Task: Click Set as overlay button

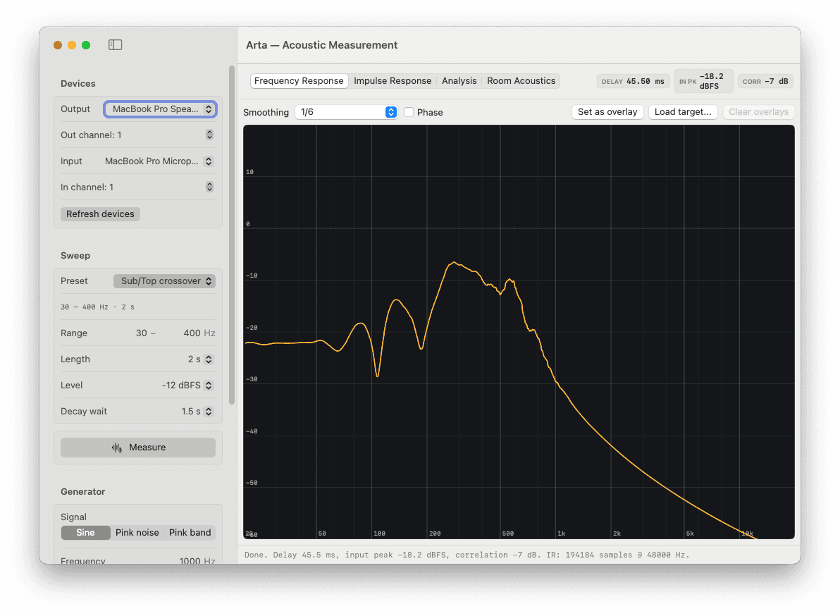Action: [607, 112]
